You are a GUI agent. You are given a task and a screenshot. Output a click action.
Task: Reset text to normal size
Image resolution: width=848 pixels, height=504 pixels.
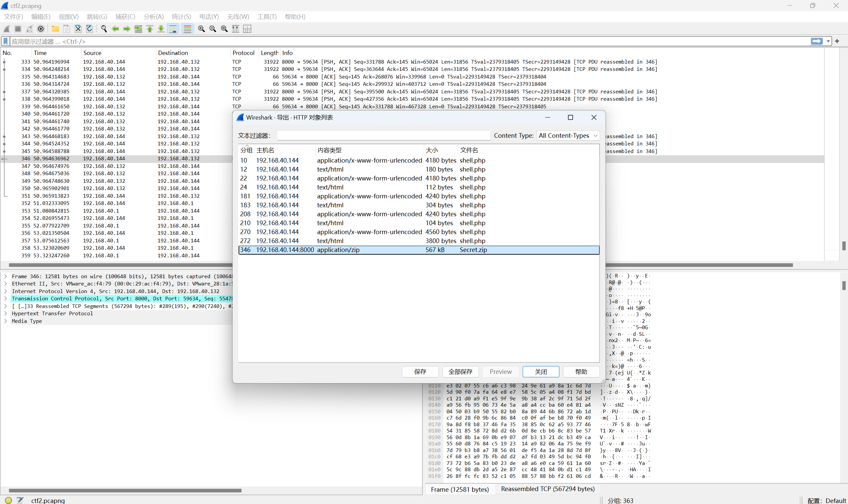point(224,29)
